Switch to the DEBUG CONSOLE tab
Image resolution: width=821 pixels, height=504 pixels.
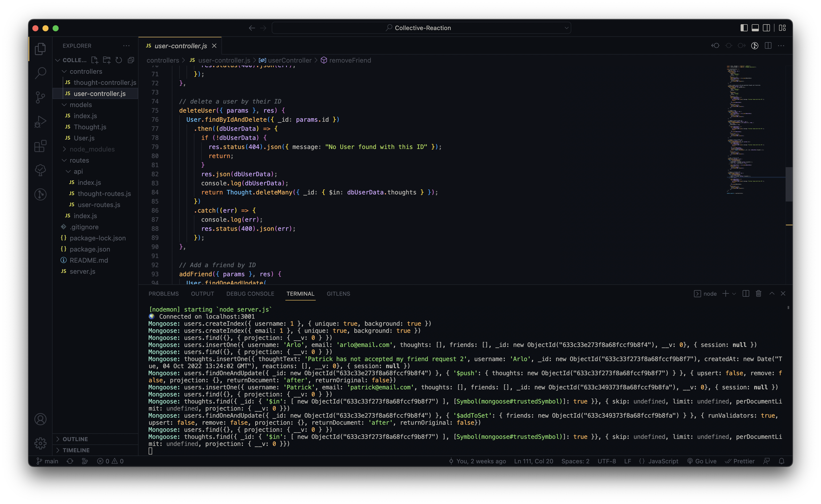(x=250, y=294)
